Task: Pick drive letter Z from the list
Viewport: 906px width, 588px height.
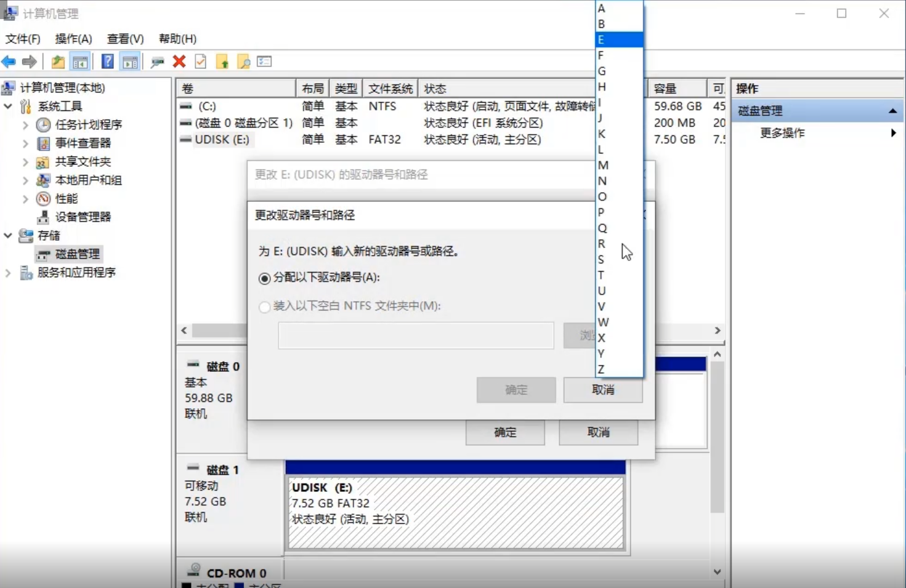Action: (x=601, y=369)
